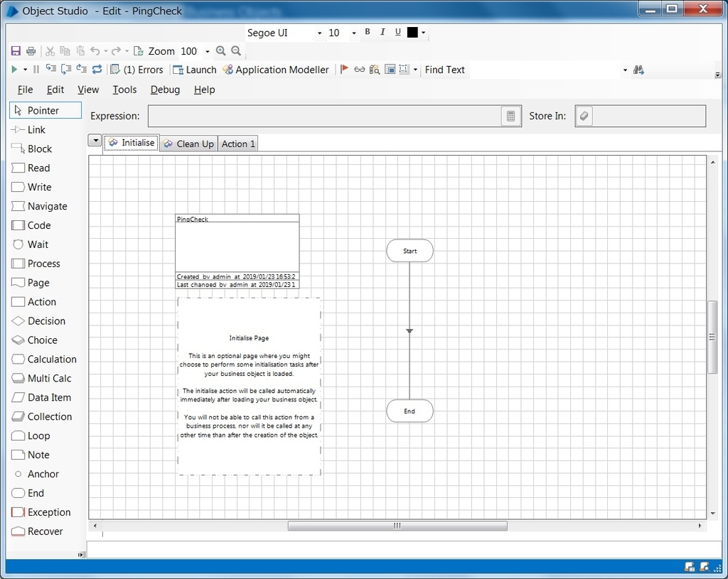
Task: Click the Step Into debug icon
Action: (x=50, y=69)
